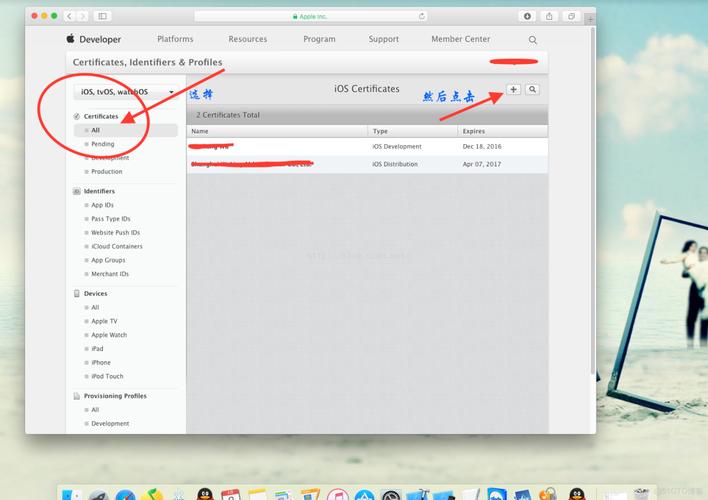Open App IDs

(x=102, y=205)
